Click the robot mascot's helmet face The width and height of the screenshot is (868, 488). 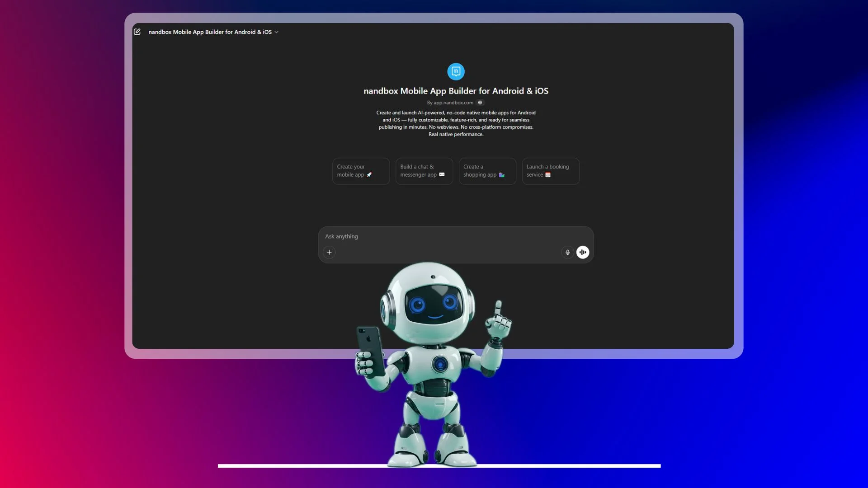433,305
